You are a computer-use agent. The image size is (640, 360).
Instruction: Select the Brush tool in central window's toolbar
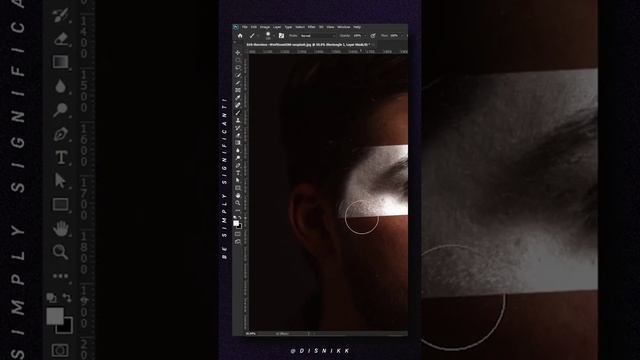click(238, 112)
